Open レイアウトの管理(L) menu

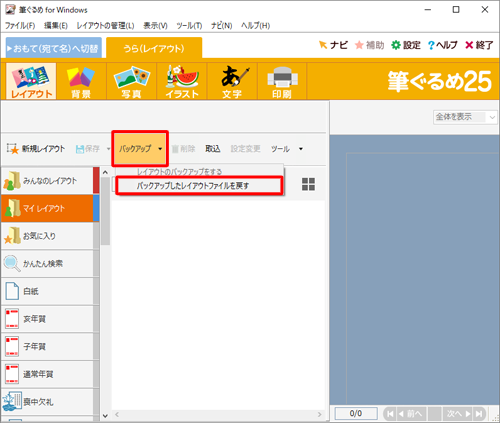tap(105, 25)
